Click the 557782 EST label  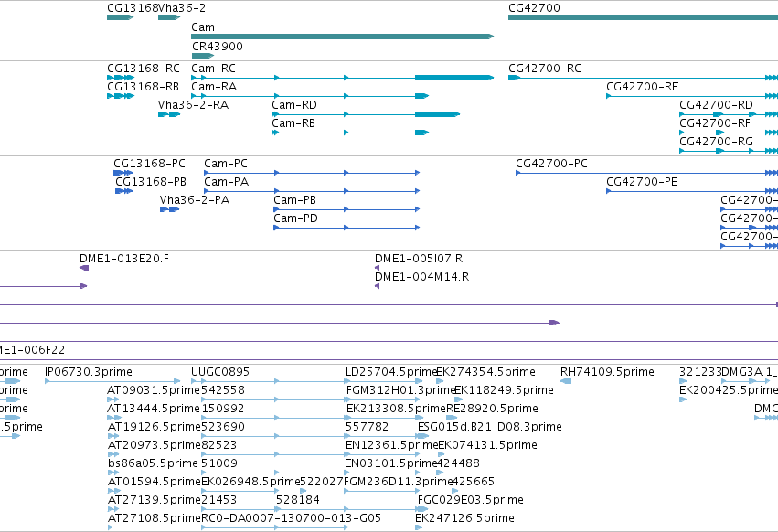368,427
